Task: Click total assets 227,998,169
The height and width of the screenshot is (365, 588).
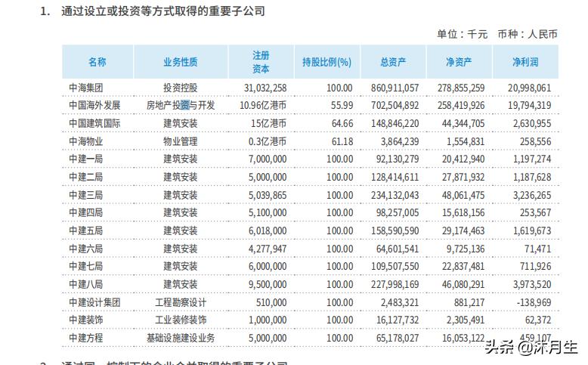Action: pos(395,284)
